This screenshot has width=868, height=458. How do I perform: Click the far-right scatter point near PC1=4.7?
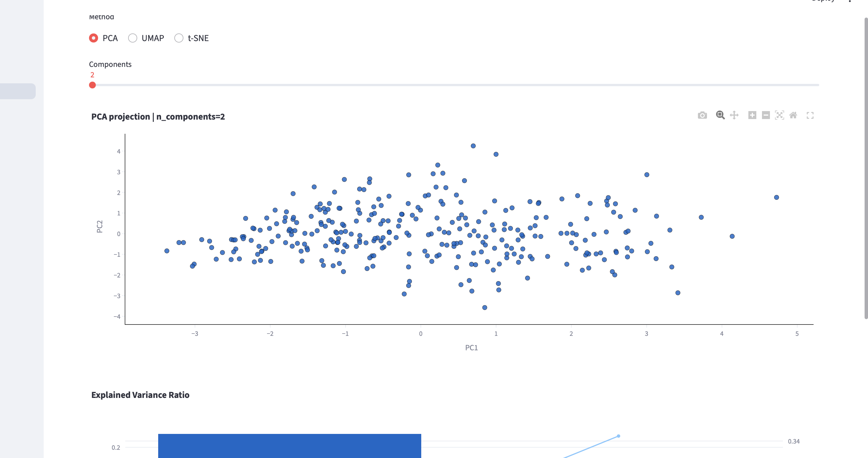click(776, 197)
